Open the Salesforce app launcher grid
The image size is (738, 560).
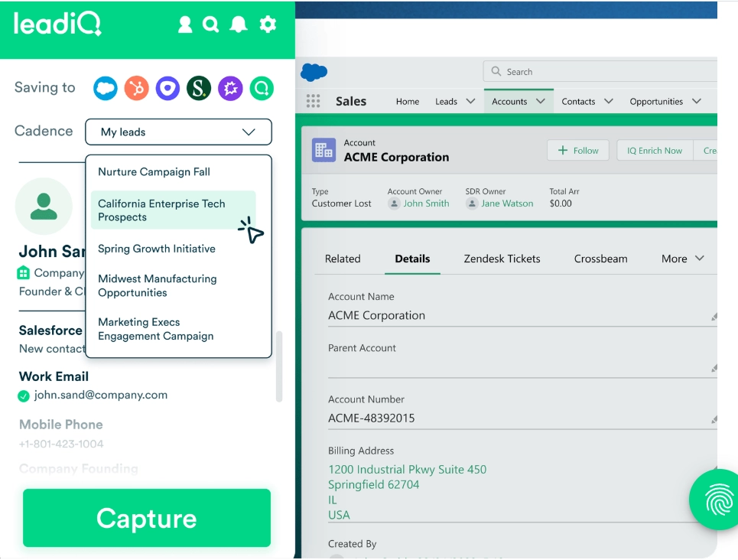[x=313, y=101]
